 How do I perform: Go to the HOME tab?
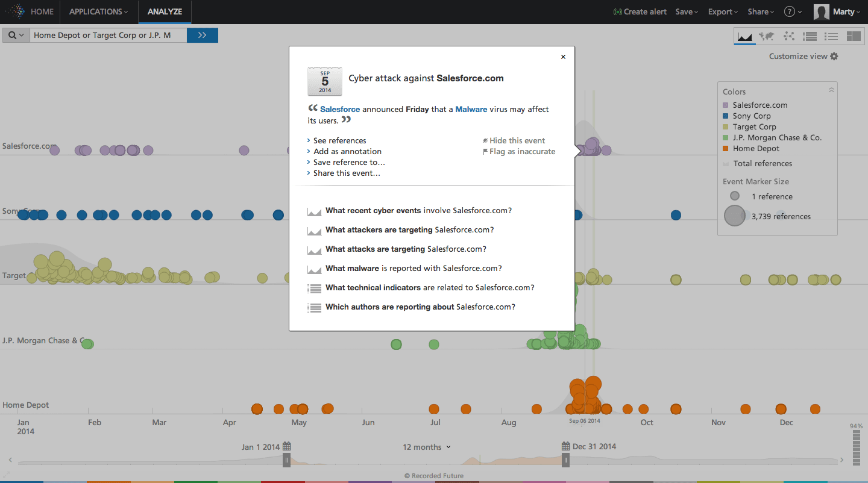pos(42,11)
